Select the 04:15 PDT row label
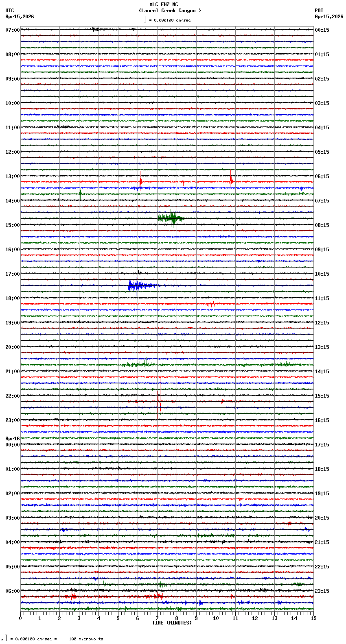The image size is (346, 644). pos(322,128)
